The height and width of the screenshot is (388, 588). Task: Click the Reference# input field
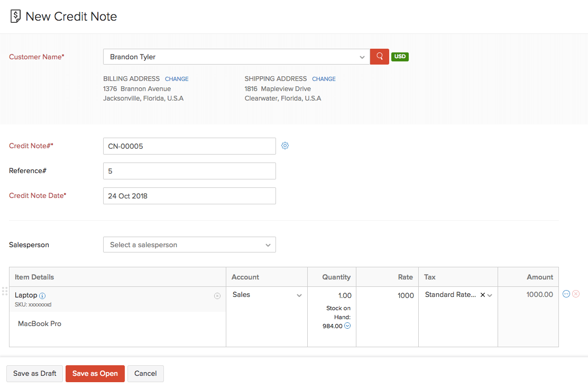click(x=189, y=171)
